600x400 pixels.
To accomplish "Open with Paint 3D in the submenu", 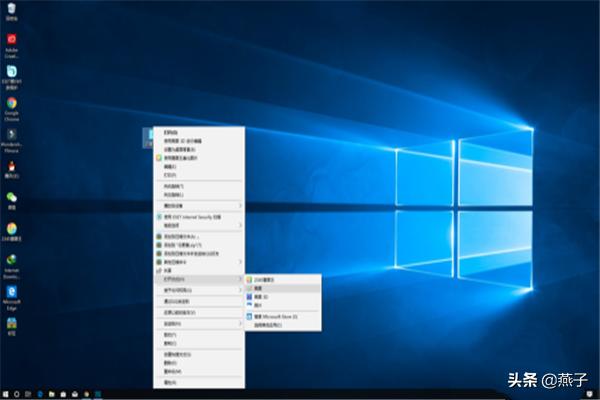I will (283, 297).
